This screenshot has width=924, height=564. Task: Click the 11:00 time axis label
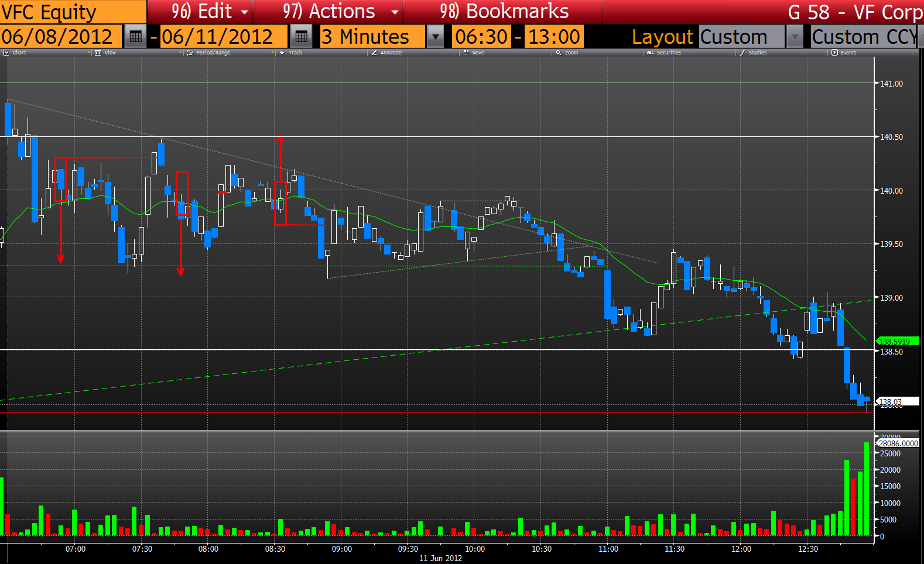pos(608,549)
